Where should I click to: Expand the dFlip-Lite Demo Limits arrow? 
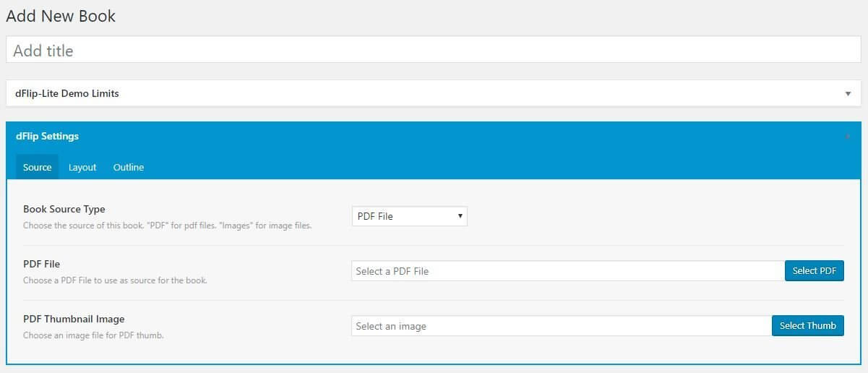click(x=848, y=94)
